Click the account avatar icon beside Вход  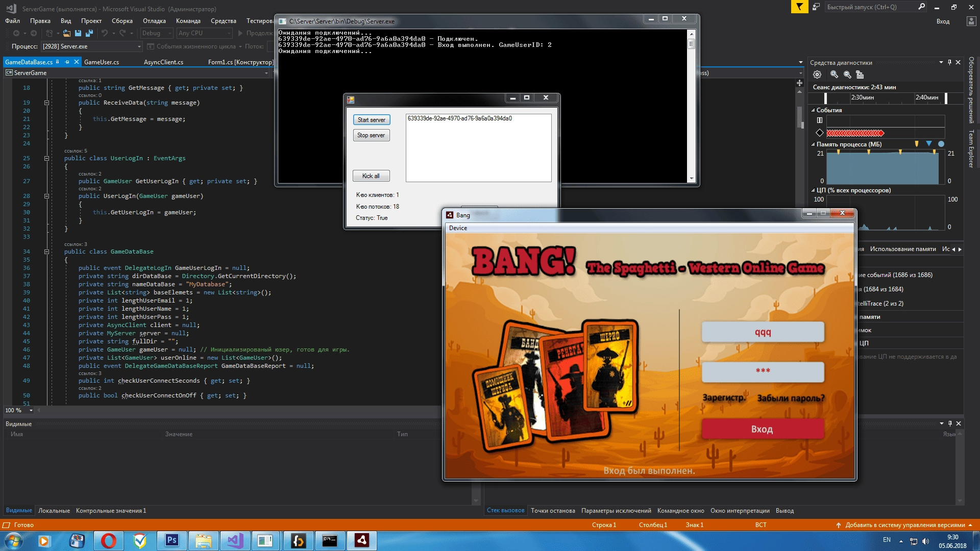tap(971, 21)
